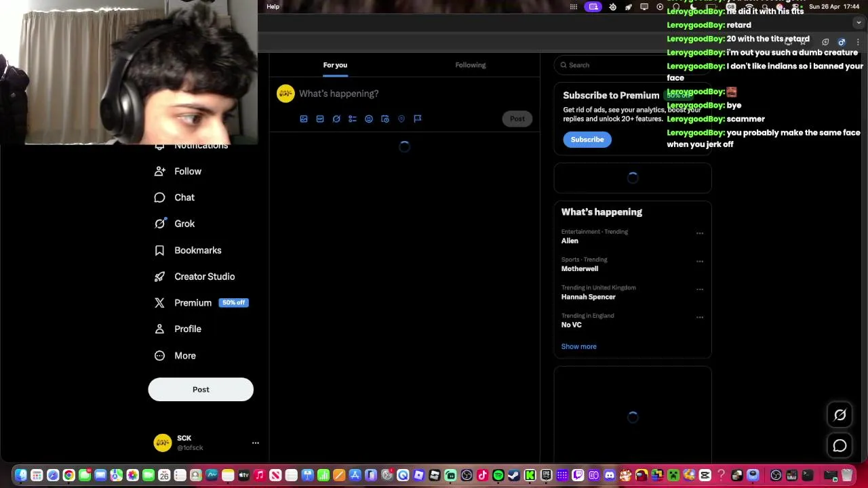The width and height of the screenshot is (868, 488).
Task: Go to Profile page
Action: tap(178, 329)
